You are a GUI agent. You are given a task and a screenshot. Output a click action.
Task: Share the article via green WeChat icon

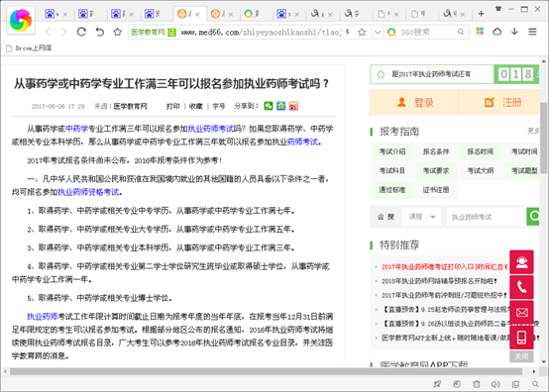[x=269, y=106]
